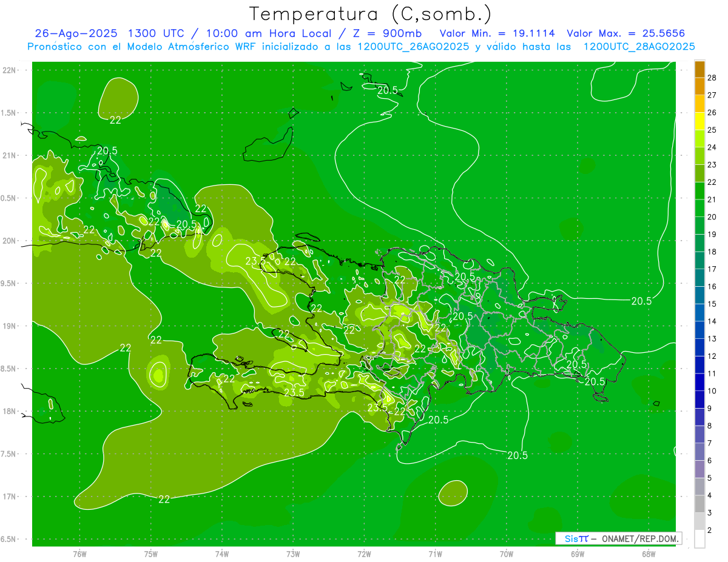Click the blue 'Sisπ' logo text

pos(576,538)
